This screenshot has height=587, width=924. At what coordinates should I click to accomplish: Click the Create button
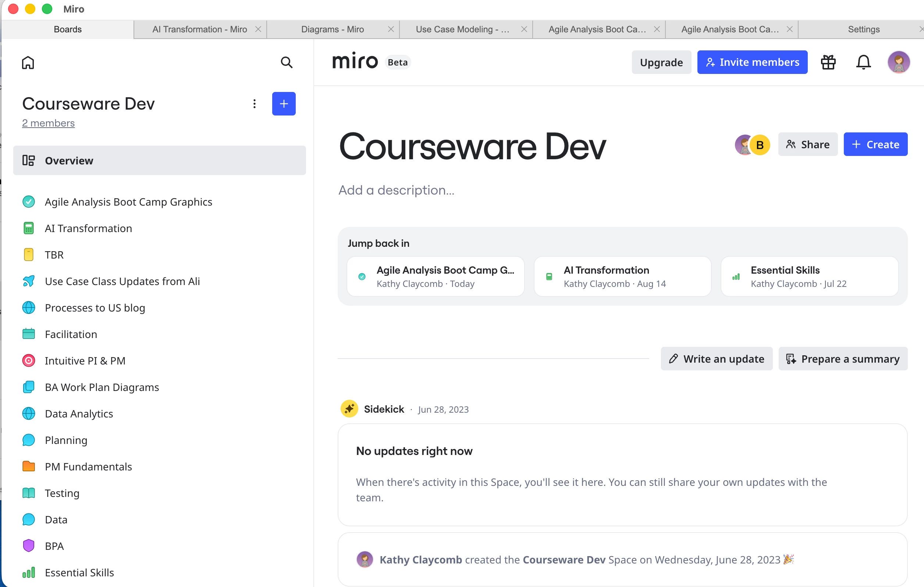[x=876, y=144]
